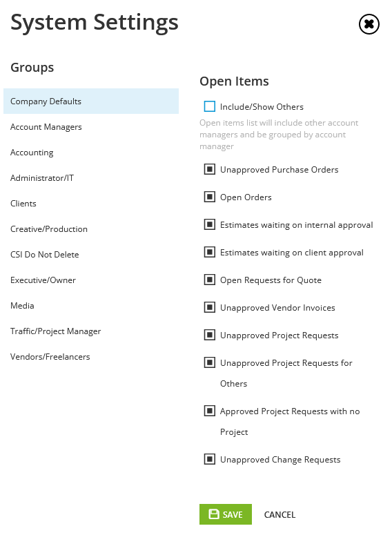This screenshot has height=535, width=392.
Task: Choose the Creative/Production group
Action: click(91, 229)
